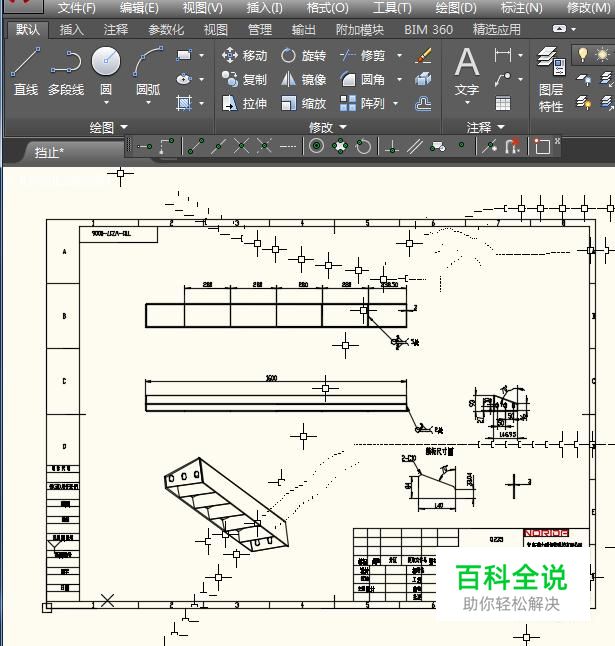This screenshot has width=615, height=646.
Task: Click the linear dimension tool icon
Action: click(x=502, y=55)
